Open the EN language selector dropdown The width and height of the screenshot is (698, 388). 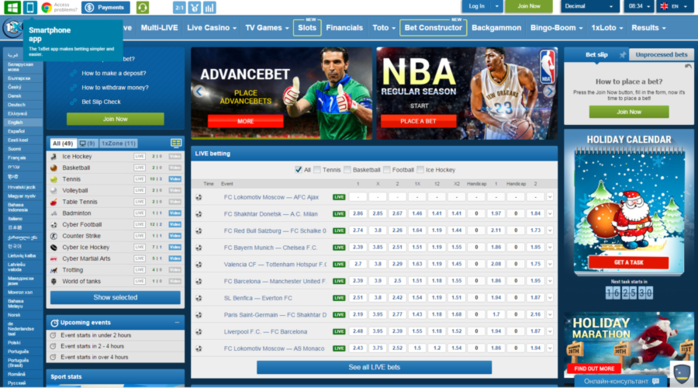tap(674, 6)
